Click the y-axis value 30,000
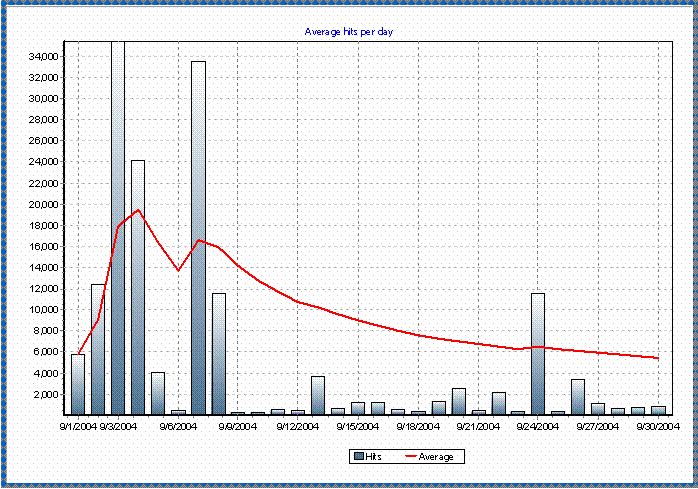Image resolution: width=698 pixels, height=489 pixels. click(x=43, y=98)
